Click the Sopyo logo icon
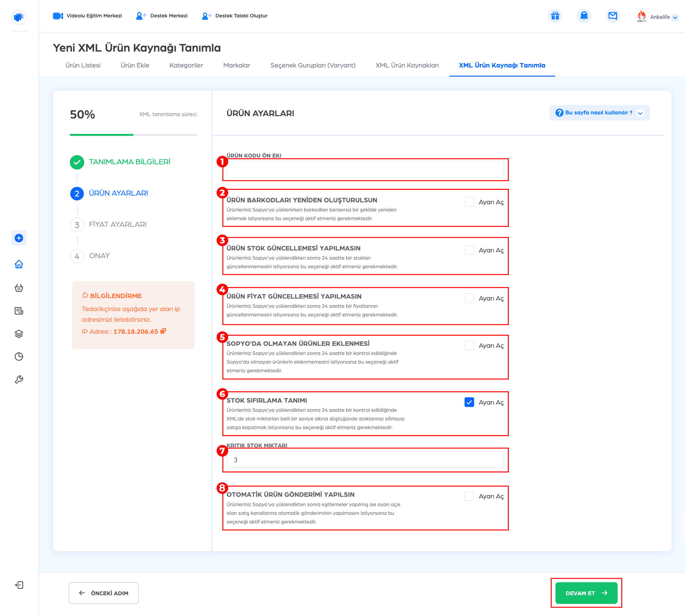Image resolution: width=685 pixels, height=616 pixels. (19, 17)
